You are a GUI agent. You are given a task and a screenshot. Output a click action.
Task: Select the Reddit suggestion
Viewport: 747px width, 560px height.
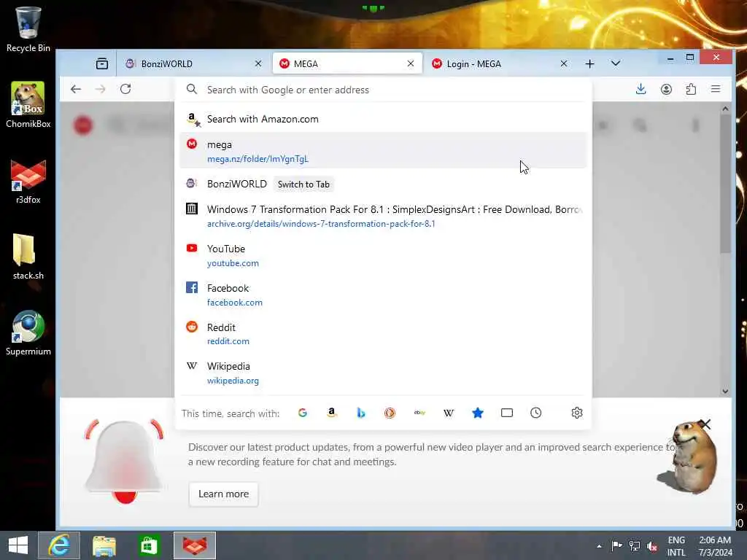[384, 334]
